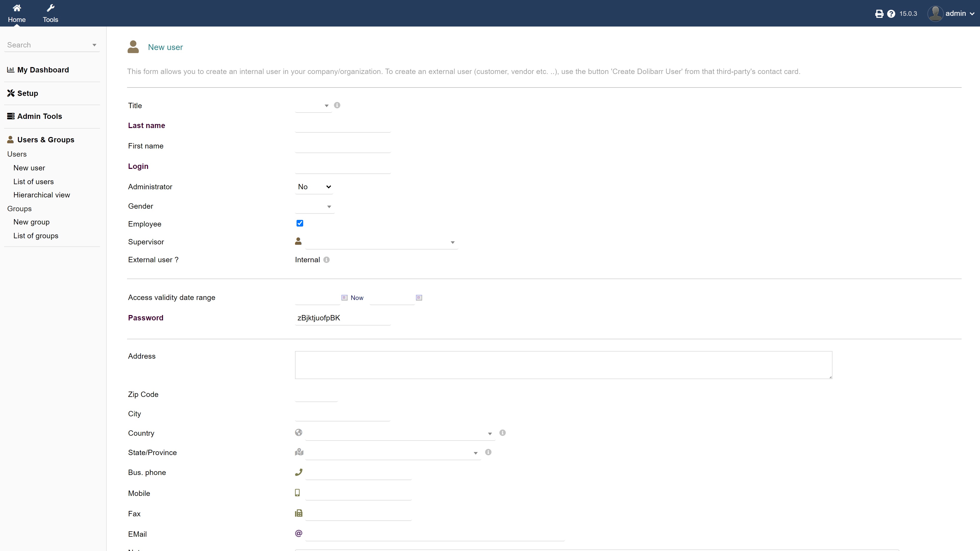The height and width of the screenshot is (551, 980).
Task: Expand the Gender dropdown
Action: (x=315, y=206)
